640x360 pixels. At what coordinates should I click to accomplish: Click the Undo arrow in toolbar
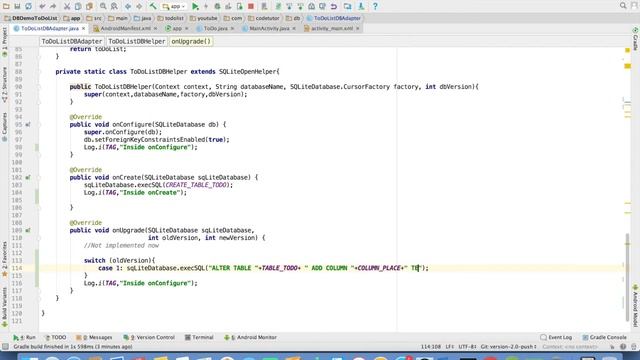tap(42, 6)
